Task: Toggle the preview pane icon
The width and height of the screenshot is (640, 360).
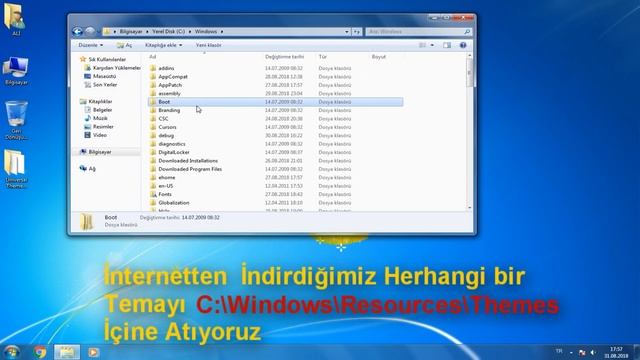Action: point(447,45)
